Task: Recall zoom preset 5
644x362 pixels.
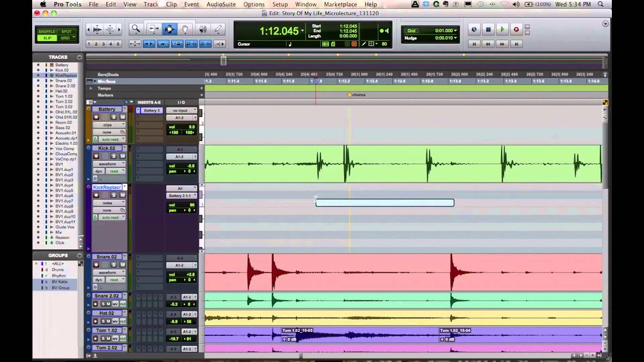Action: (x=118, y=44)
